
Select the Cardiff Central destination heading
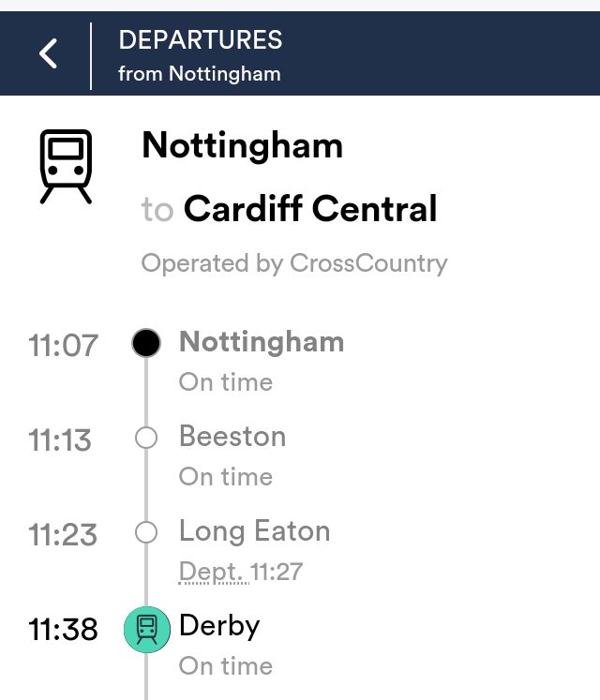pos(310,208)
